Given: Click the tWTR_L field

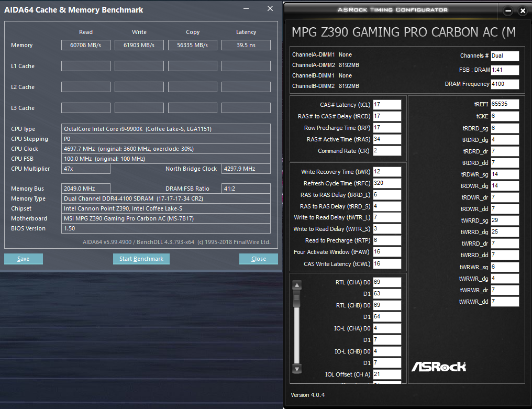Looking at the screenshot, I should pyautogui.click(x=387, y=217).
